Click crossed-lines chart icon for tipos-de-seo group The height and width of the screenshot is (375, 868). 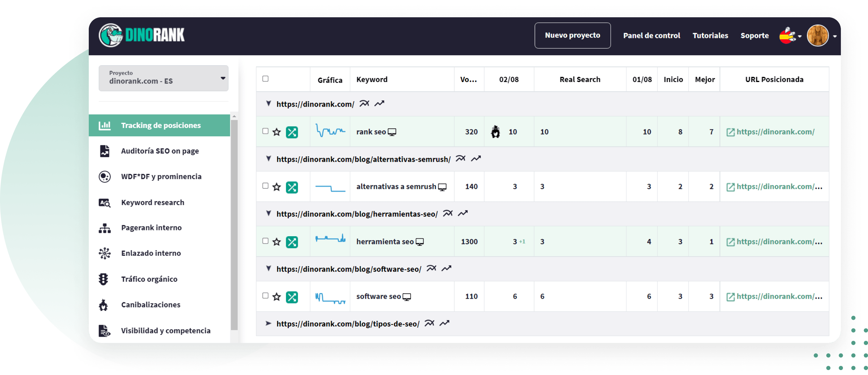[429, 323]
